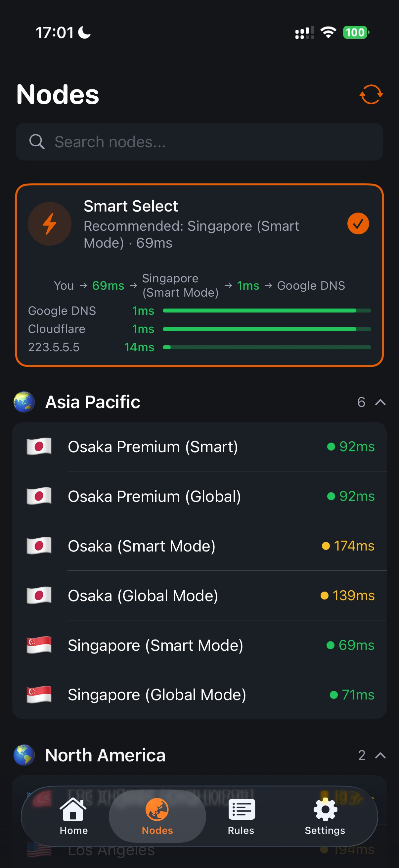Select the Singapore (Global Mode) node
Viewport: 399px width, 868px height.
click(199, 695)
